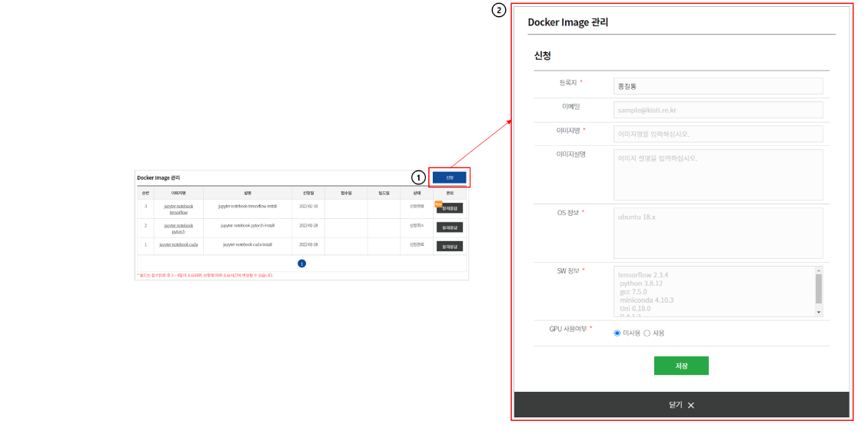Click the 이미지설명 text area

[717, 174]
